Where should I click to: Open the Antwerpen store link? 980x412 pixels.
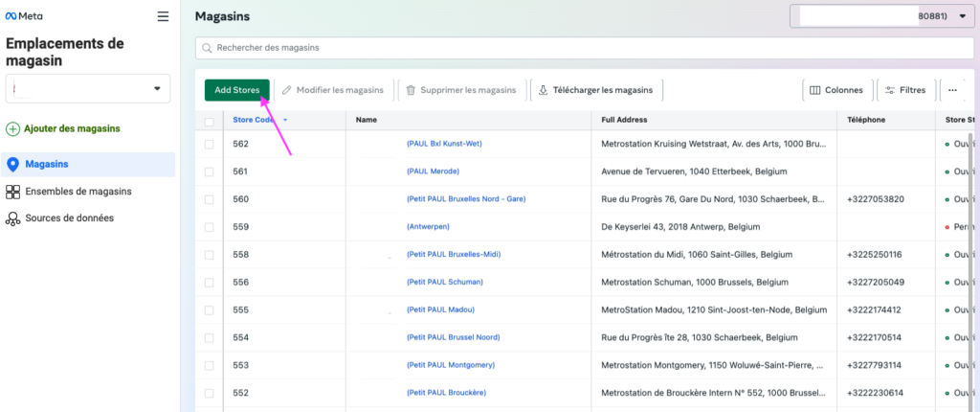428,227
